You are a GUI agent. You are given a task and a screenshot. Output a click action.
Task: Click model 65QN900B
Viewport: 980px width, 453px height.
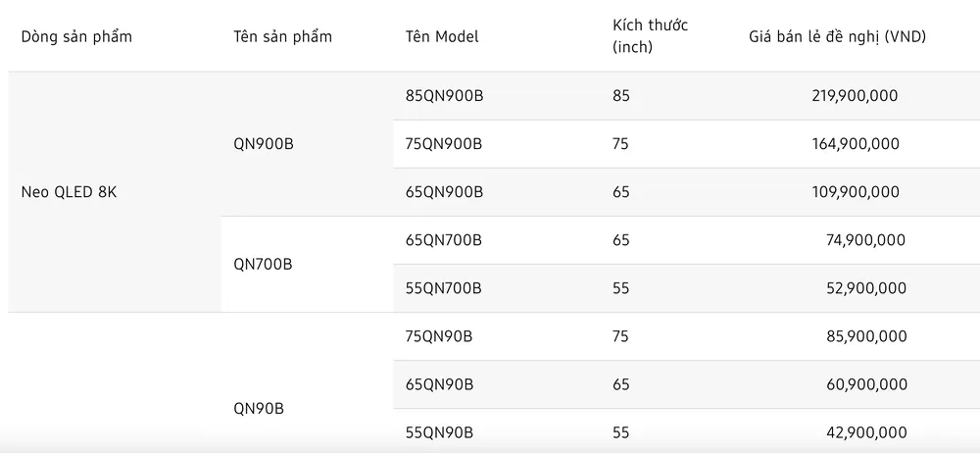tap(444, 192)
